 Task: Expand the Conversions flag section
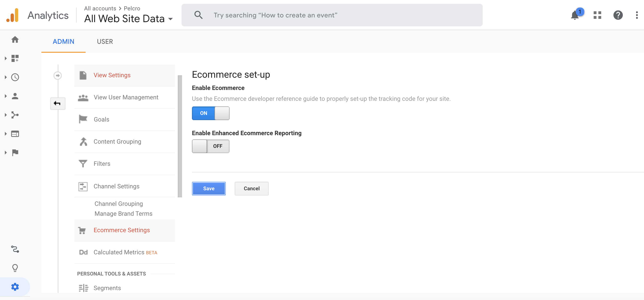(15, 153)
